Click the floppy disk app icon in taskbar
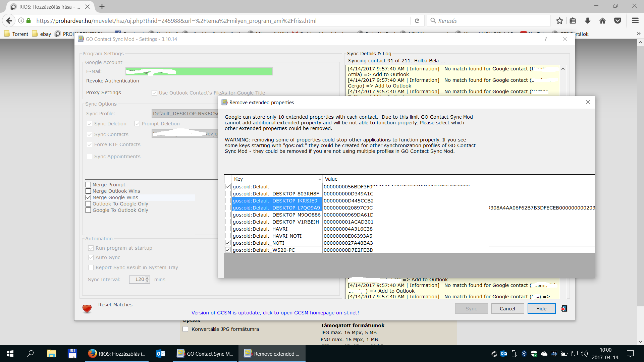The height and width of the screenshot is (362, 644). pos(72,354)
